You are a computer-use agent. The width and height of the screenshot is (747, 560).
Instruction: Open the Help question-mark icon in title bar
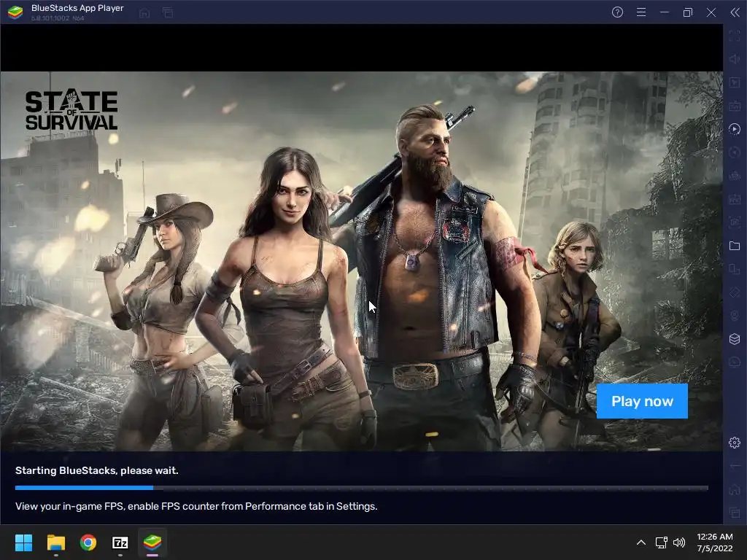click(x=617, y=12)
